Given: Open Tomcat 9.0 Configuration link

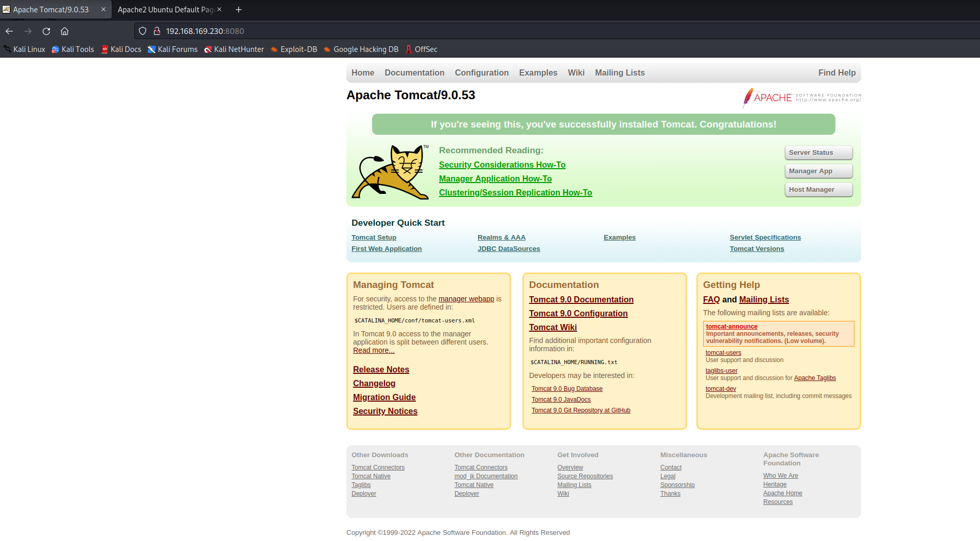Looking at the screenshot, I should [x=578, y=314].
